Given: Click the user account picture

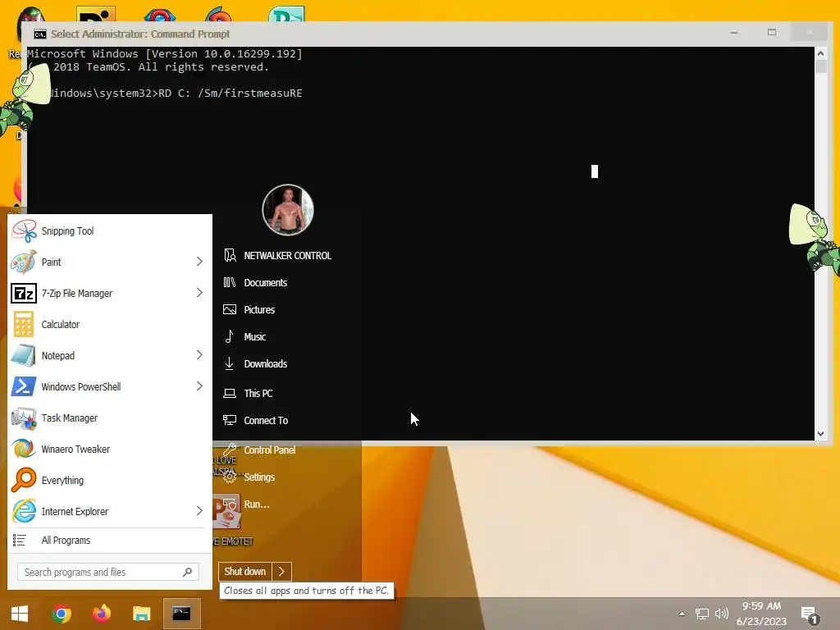Looking at the screenshot, I should click(288, 209).
